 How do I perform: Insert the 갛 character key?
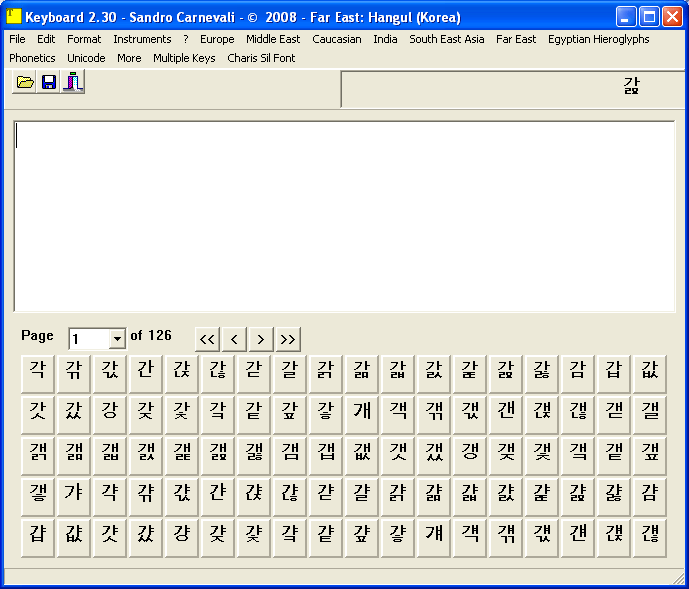click(326, 414)
